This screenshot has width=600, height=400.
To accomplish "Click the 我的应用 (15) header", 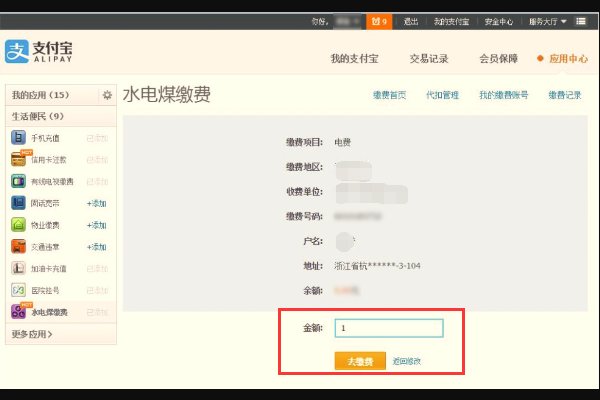I will [x=40, y=95].
